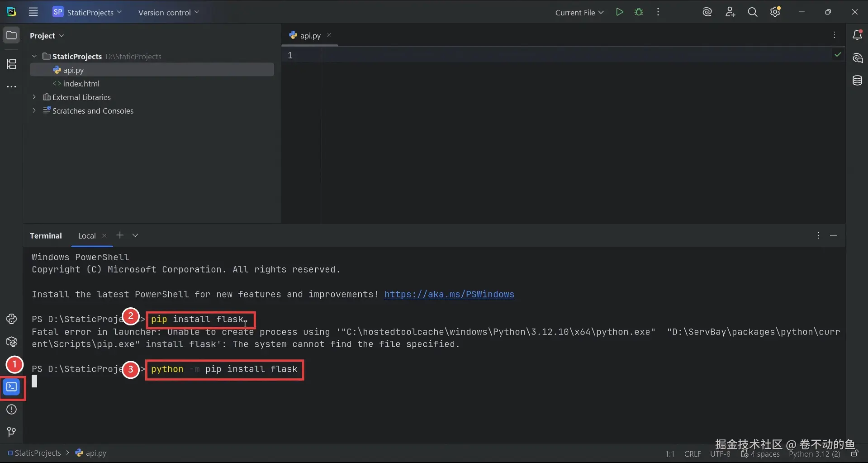Run the current file

[620, 12]
